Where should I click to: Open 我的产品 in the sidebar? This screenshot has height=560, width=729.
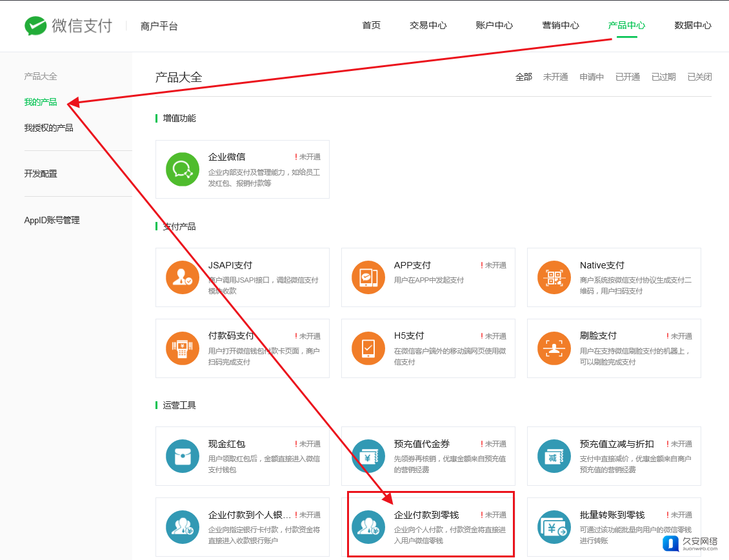point(41,102)
